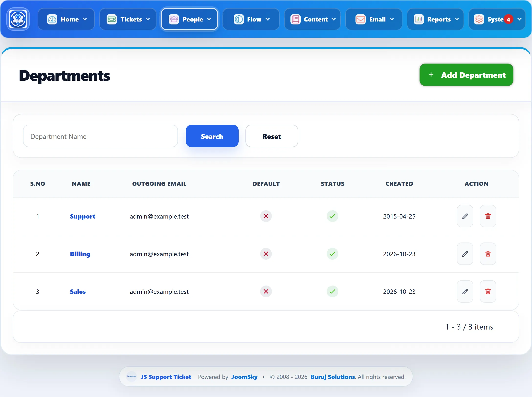Open the Billing department link
Image resolution: width=532 pixels, height=397 pixels.
(80, 254)
